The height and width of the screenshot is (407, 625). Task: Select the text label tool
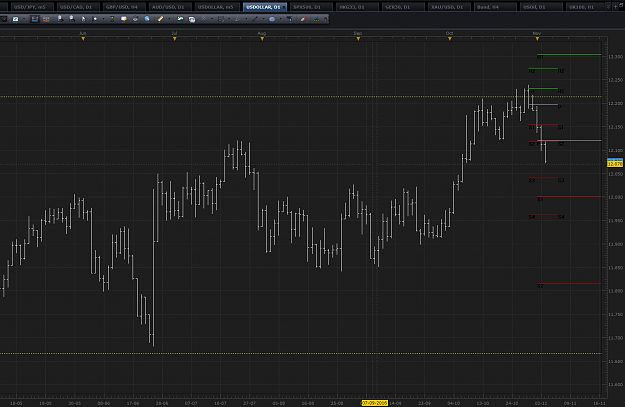pyautogui.click(x=289, y=19)
